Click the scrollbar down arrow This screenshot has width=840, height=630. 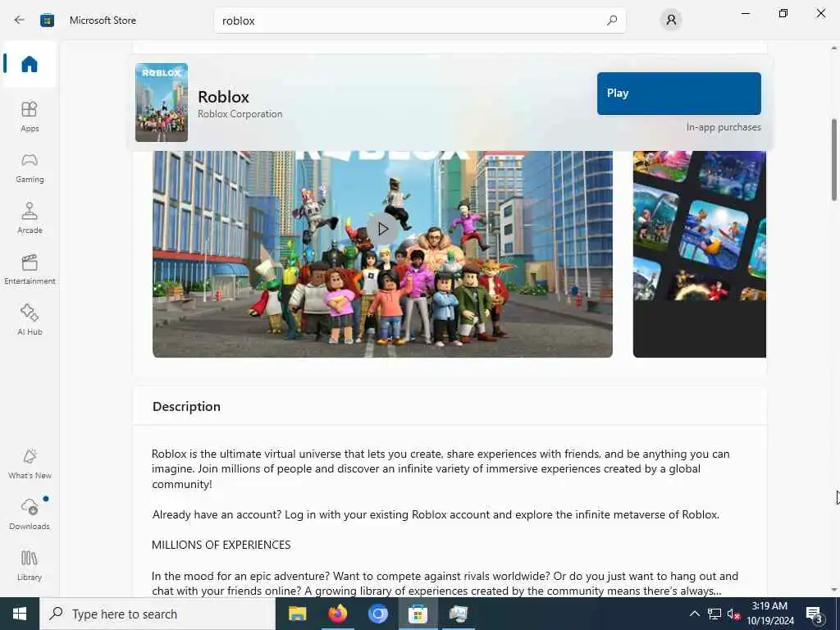click(833, 590)
